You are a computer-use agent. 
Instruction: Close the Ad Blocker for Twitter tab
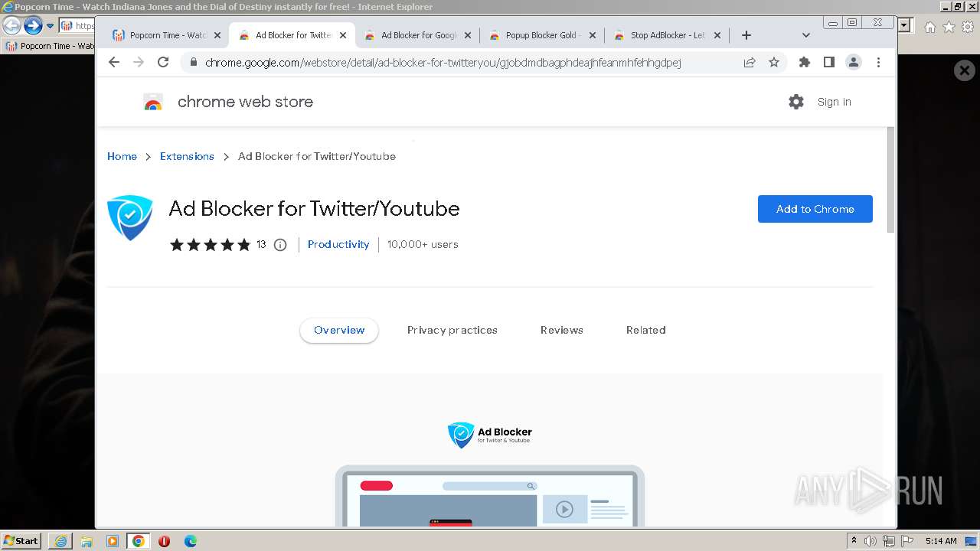[343, 35]
